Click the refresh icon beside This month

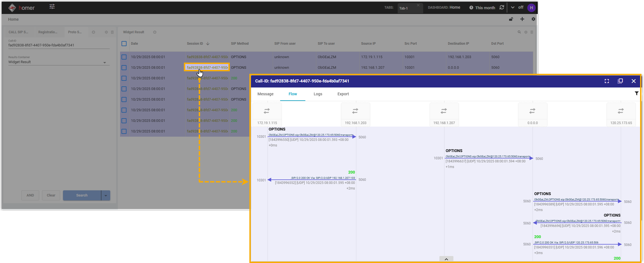(x=502, y=8)
